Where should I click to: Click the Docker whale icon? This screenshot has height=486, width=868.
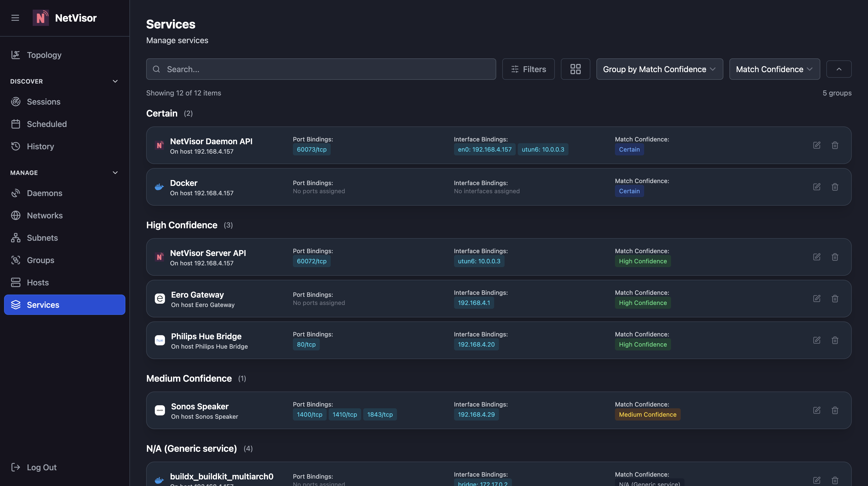(x=159, y=187)
